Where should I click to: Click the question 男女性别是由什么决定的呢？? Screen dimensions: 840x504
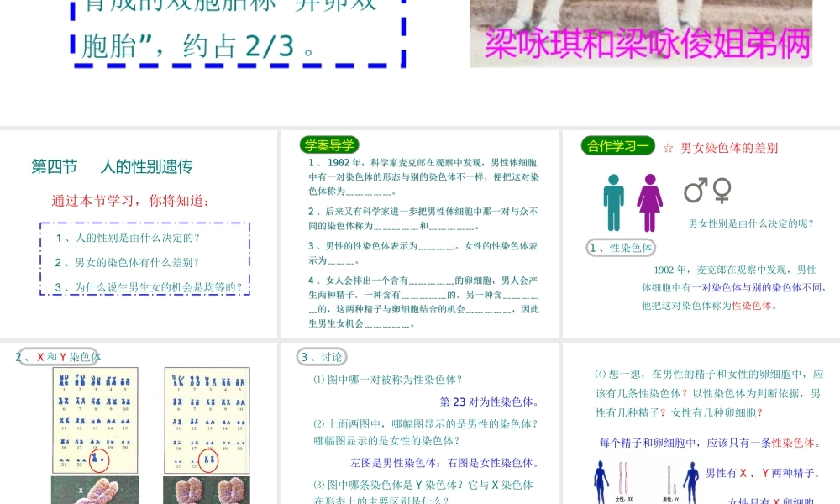(751, 223)
